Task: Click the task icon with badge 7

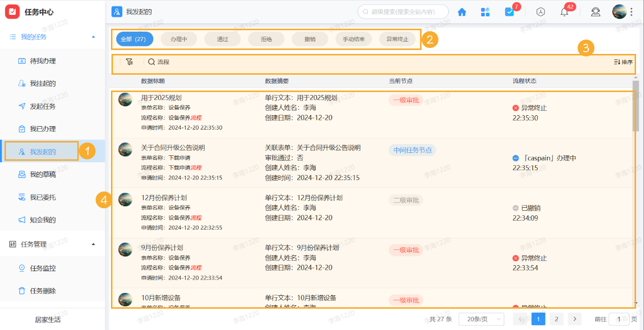Action: point(510,11)
